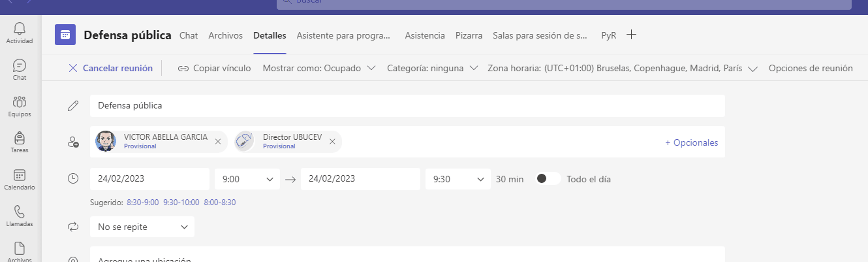
Task: Expand Mostrar como: Ocupado dropdown
Action: [319, 68]
